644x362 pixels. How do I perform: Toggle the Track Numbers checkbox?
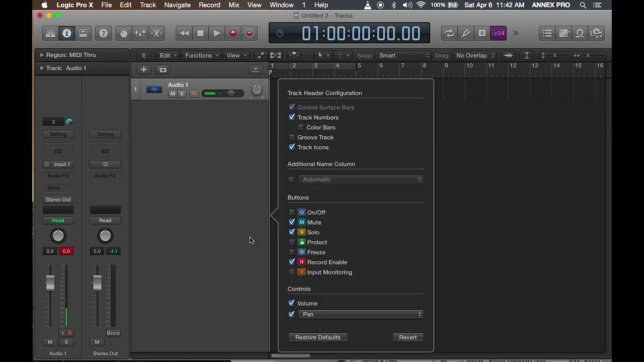coord(292,117)
